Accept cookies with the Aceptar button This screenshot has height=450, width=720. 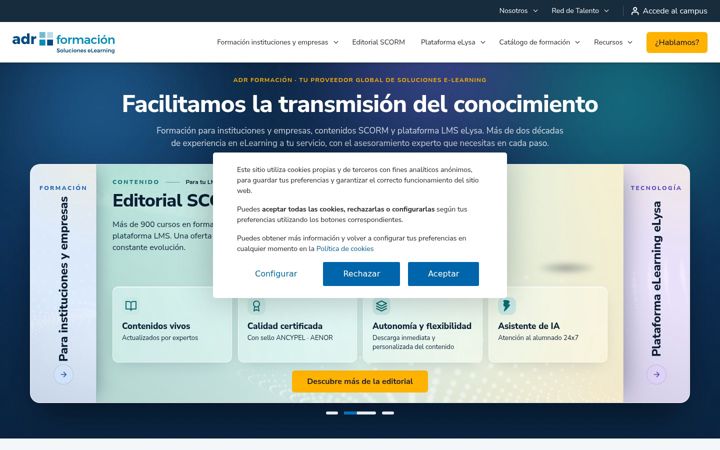443,274
